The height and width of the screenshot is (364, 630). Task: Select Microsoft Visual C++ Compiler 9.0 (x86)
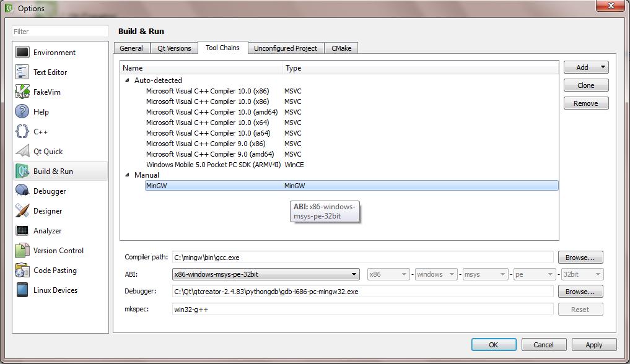[205, 143]
